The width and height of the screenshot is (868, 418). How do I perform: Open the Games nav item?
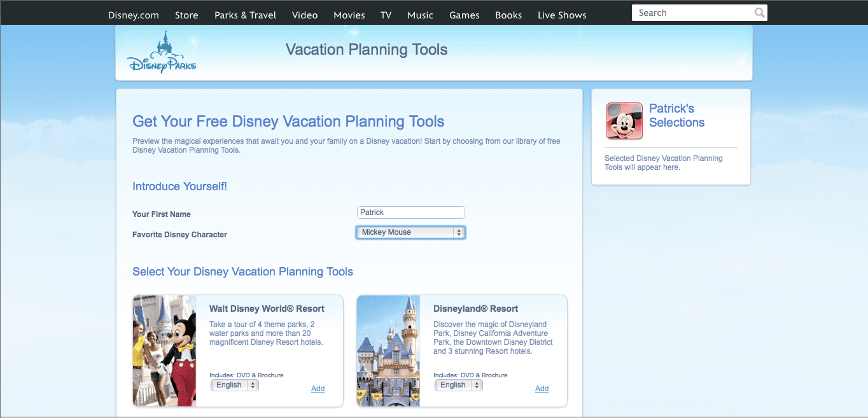pyautogui.click(x=465, y=15)
